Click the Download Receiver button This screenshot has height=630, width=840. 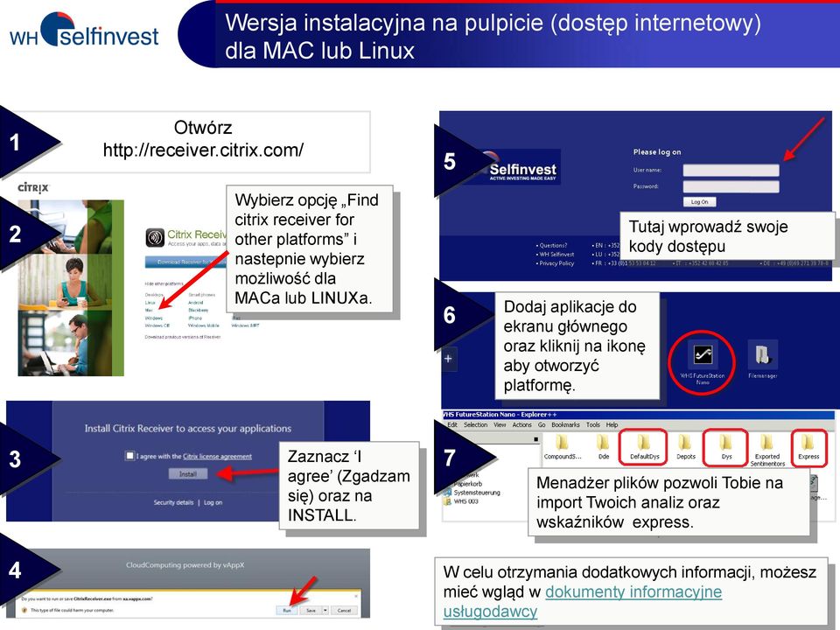point(185,262)
